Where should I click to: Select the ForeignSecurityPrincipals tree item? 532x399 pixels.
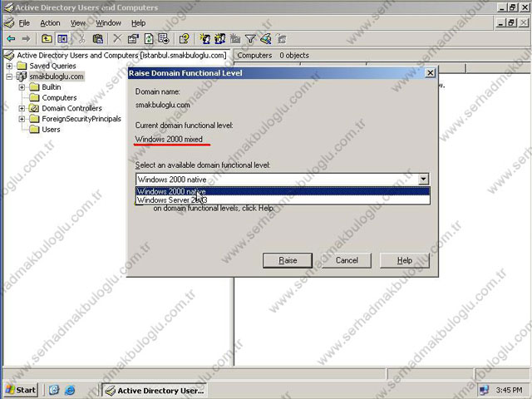[81, 119]
